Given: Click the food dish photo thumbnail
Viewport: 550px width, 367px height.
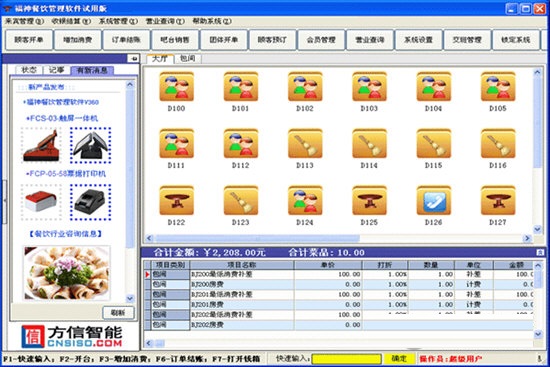Looking at the screenshot, I should [x=67, y=273].
